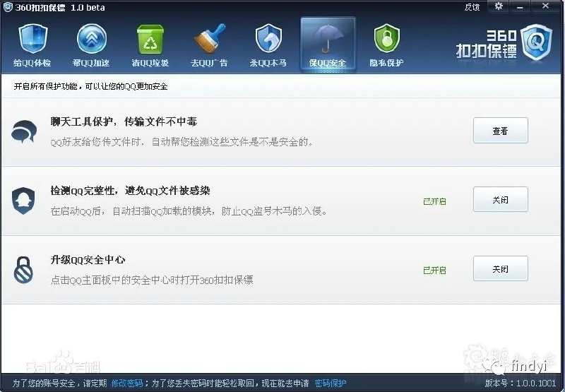
Task: Click the padlock icon for 升级QQ安全中心
Action: (23, 270)
